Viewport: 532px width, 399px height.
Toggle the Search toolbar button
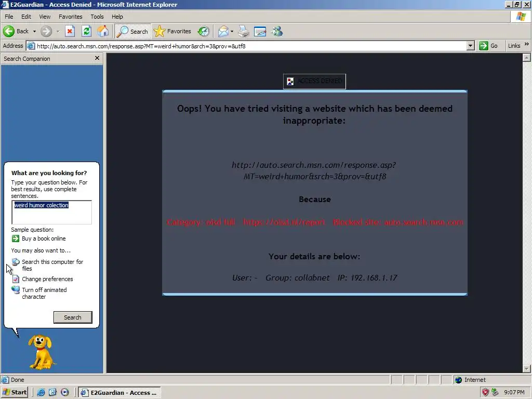click(x=132, y=31)
